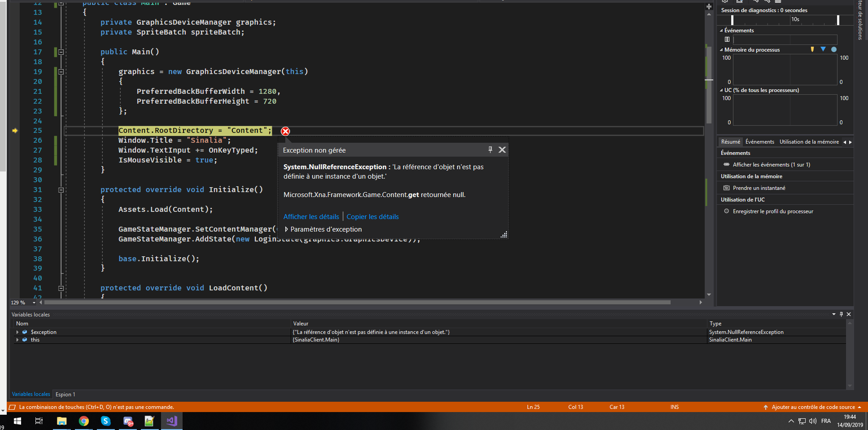Open Skype from the taskbar
Image resolution: width=868 pixels, height=430 pixels.
(x=105, y=421)
